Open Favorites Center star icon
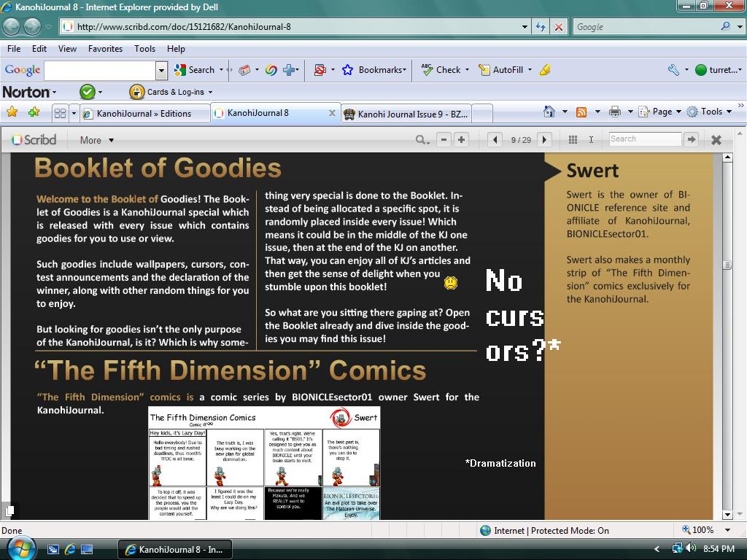This screenshot has width=747, height=560. pyautogui.click(x=12, y=112)
